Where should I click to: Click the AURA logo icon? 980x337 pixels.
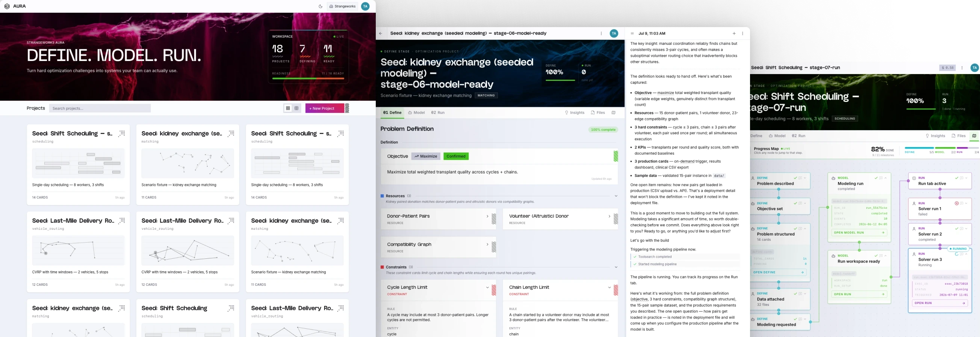(7, 6)
